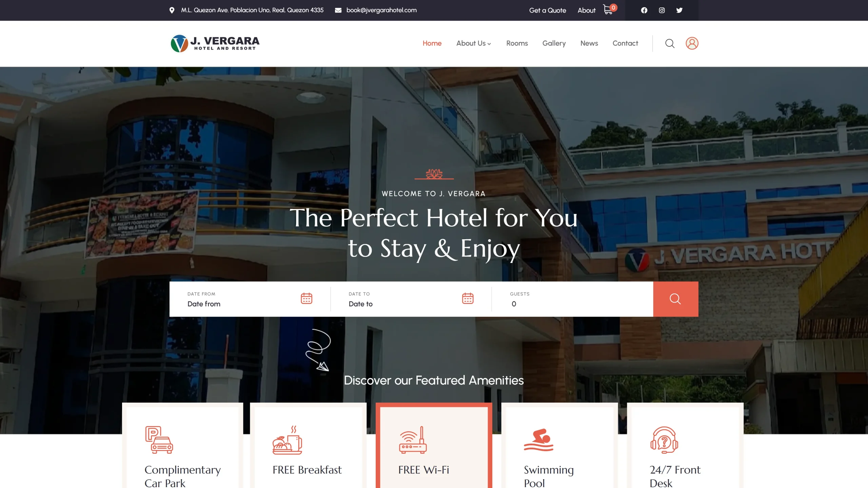
Task: Click the Guests number input field
Action: (572, 304)
